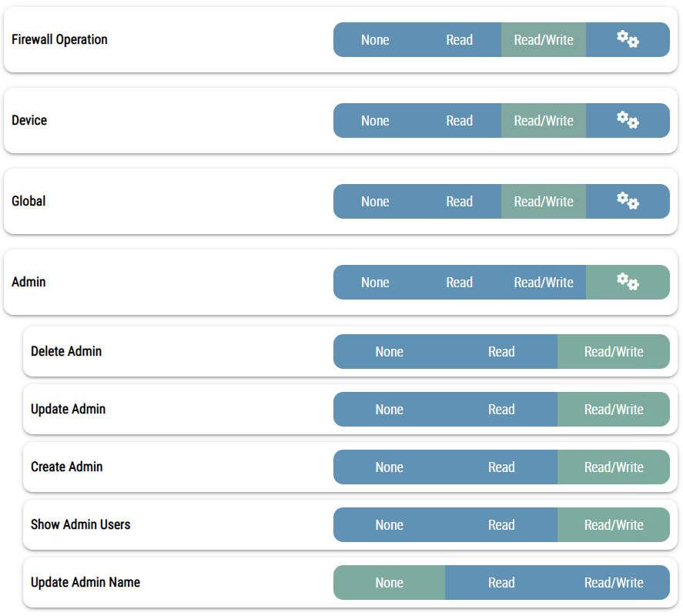Collapse Admin custom permissions via gears icon

coord(628,282)
